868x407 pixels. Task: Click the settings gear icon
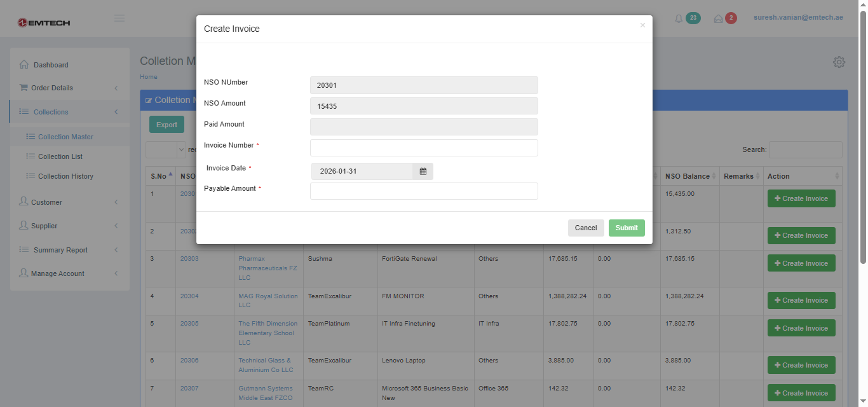[839, 62]
